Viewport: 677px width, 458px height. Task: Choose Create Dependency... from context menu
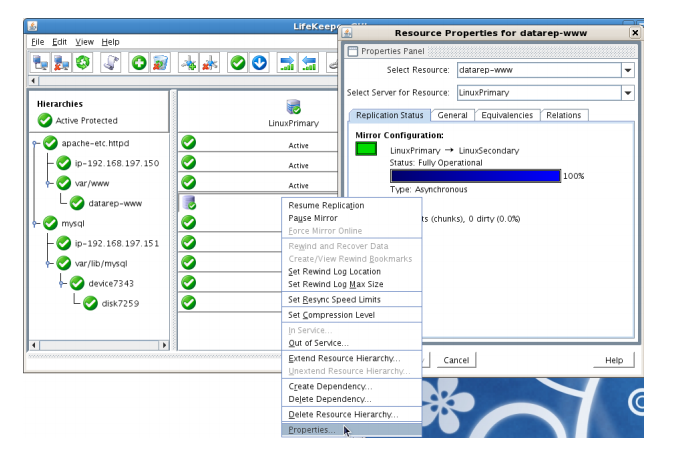pyautogui.click(x=351, y=386)
